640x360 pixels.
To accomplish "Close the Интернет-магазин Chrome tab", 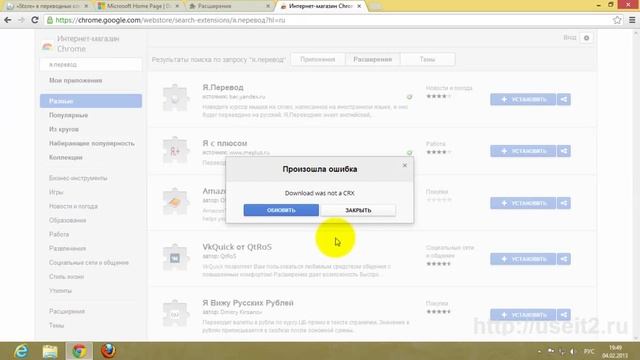I will 359,6.
